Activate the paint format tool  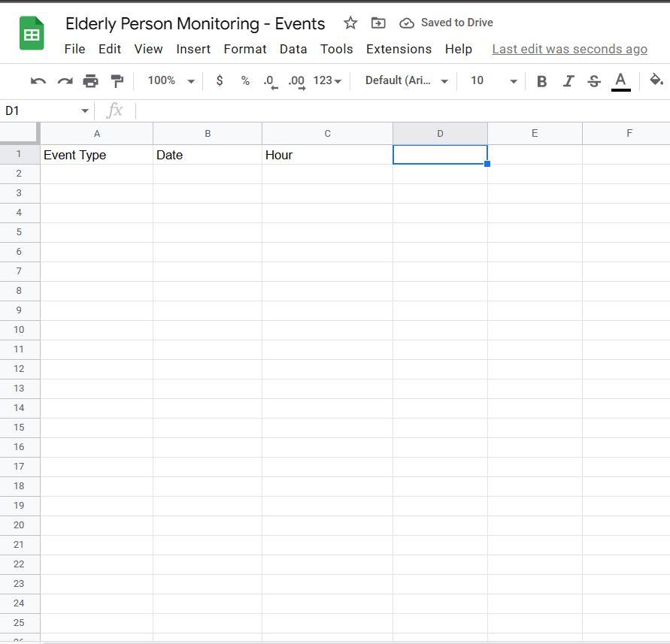coord(117,80)
